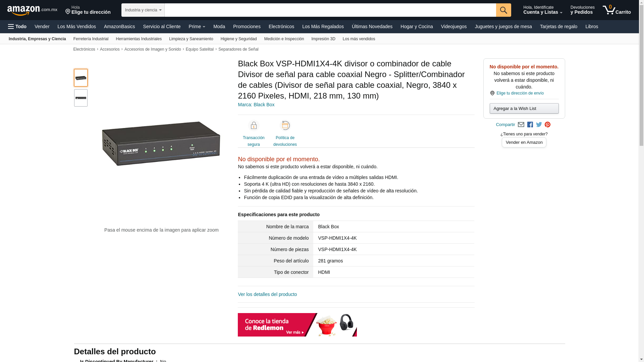Expand the Prime navigation dropdown
This screenshot has height=362, width=644.
tap(197, 26)
